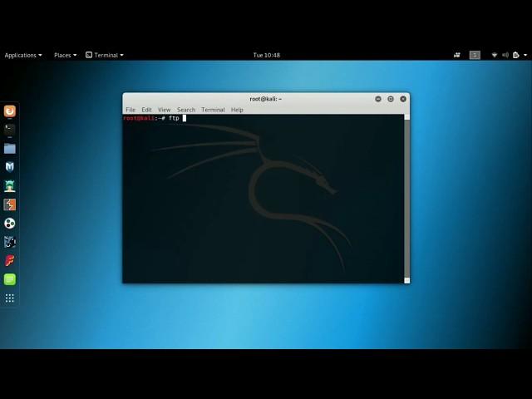The height and width of the screenshot is (399, 532).
Task: Expand the system menu arrow
Action: (525, 55)
